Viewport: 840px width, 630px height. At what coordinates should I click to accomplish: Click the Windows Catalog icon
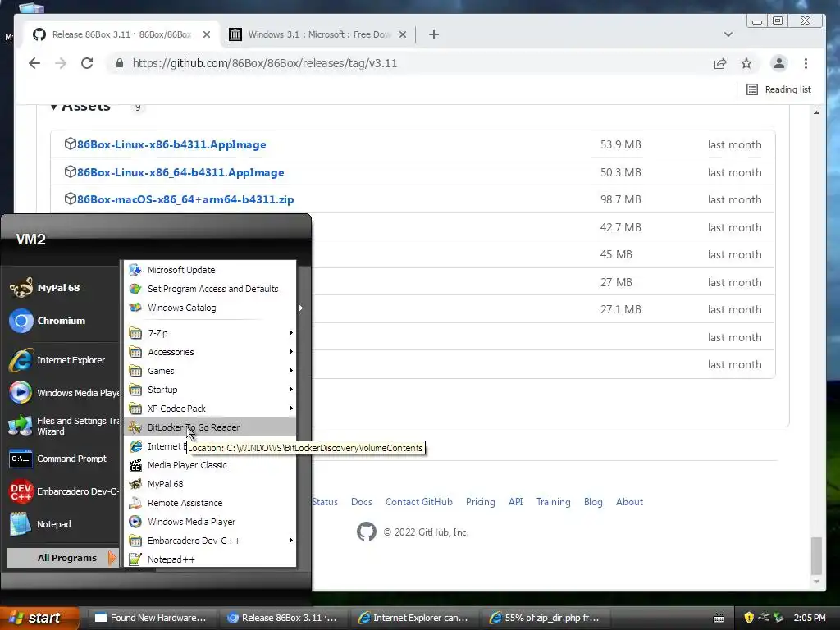[135, 308]
